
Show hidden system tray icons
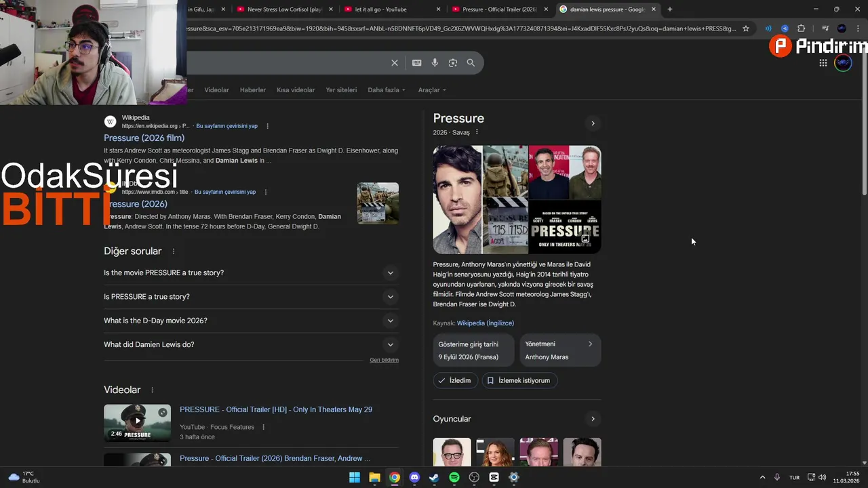[x=762, y=477]
